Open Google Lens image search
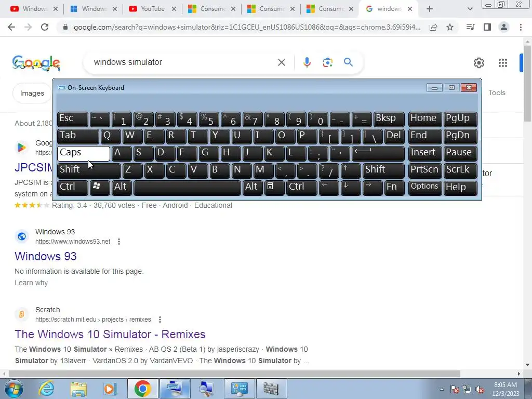This screenshot has height=399, width=532. point(327,62)
